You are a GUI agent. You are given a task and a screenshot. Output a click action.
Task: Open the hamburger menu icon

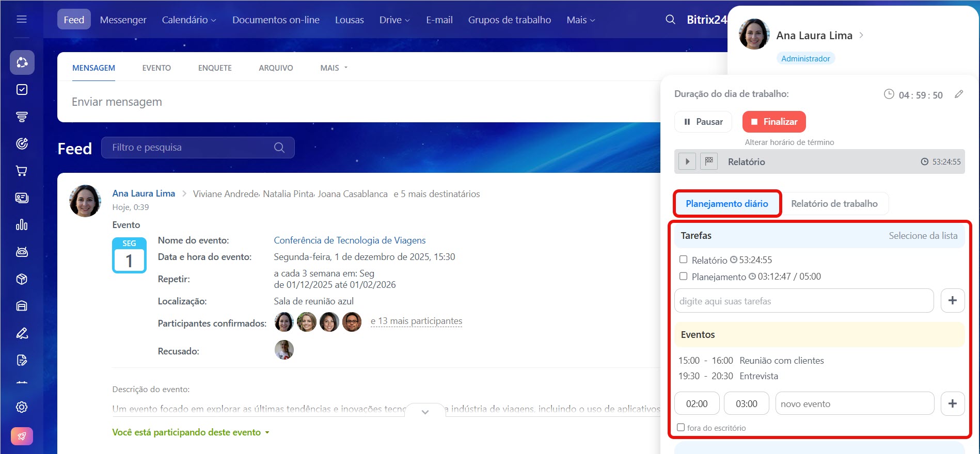pyautogui.click(x=22, y=20)
